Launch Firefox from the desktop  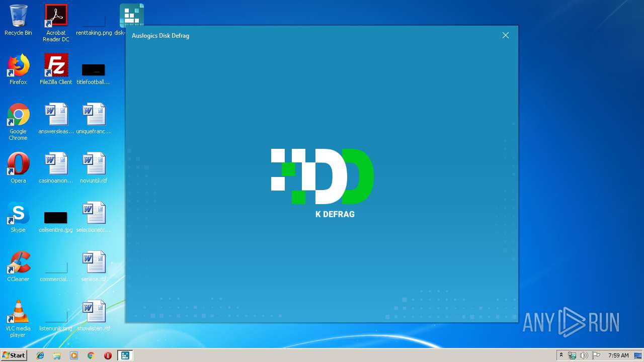(x=18, y=69)
